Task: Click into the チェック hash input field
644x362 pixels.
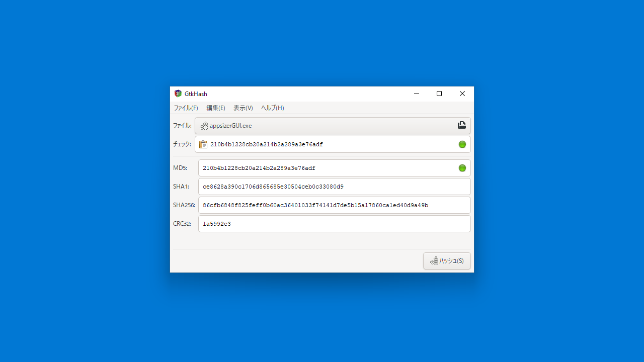Action: [x=333, y=144]
